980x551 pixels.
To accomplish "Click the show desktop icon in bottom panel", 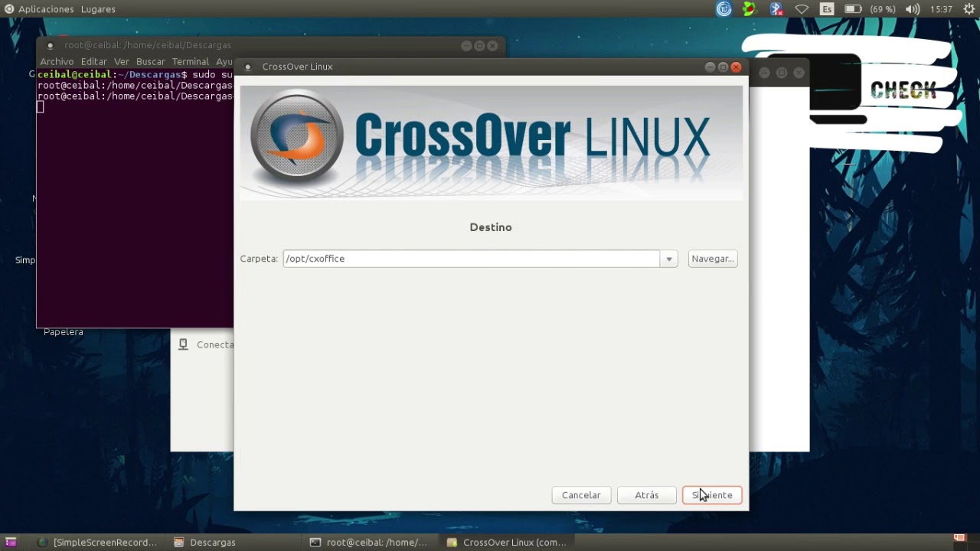I will click(10, 542).
